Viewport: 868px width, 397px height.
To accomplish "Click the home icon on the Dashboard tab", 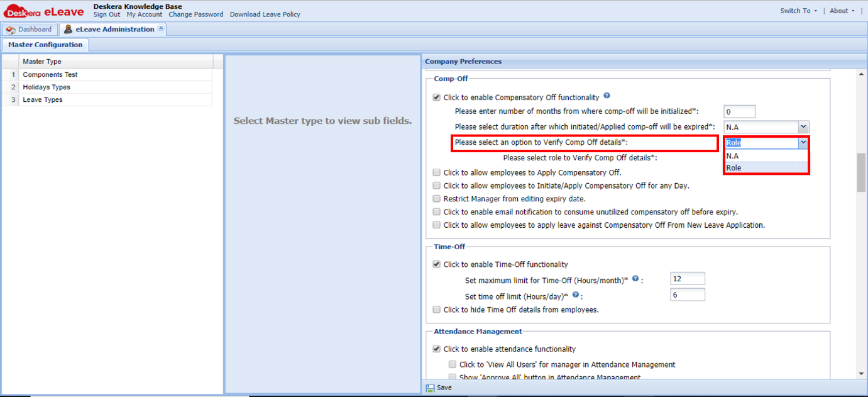I will (11, 29).
